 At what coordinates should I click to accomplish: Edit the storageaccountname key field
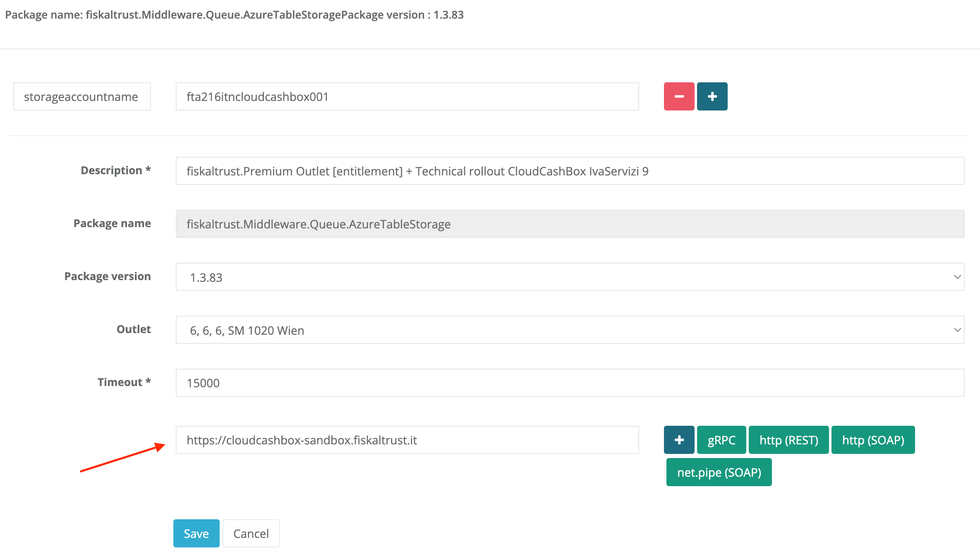coord(82,96)
